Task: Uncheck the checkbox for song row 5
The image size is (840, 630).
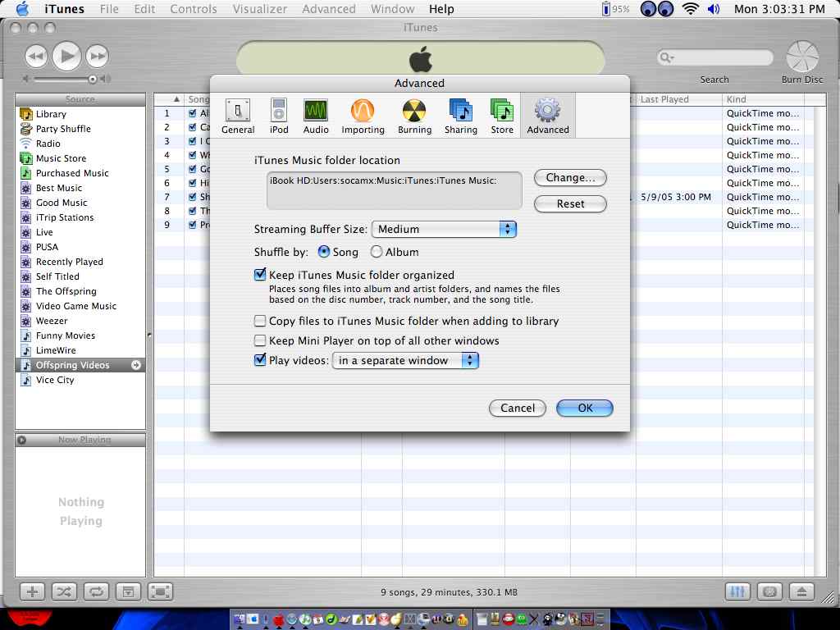Action: 192,169
